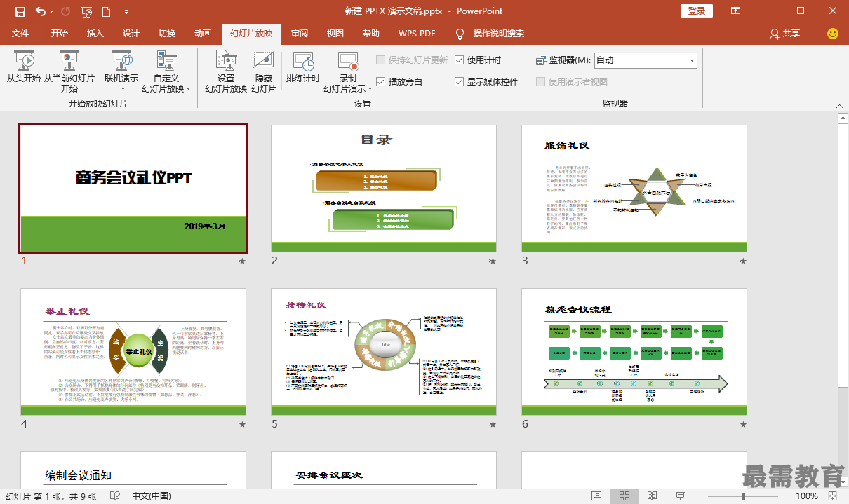Click Hide Slide (隐藏幻灯片) icon
This screenshot has width=849, height=504.
(264, 72)
